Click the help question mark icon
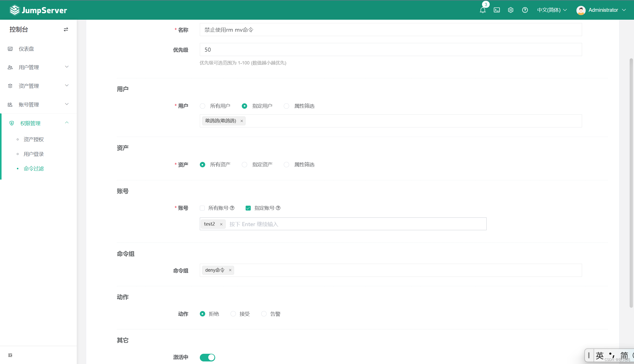This screenshot has width=634, height=364. [525, 10]
